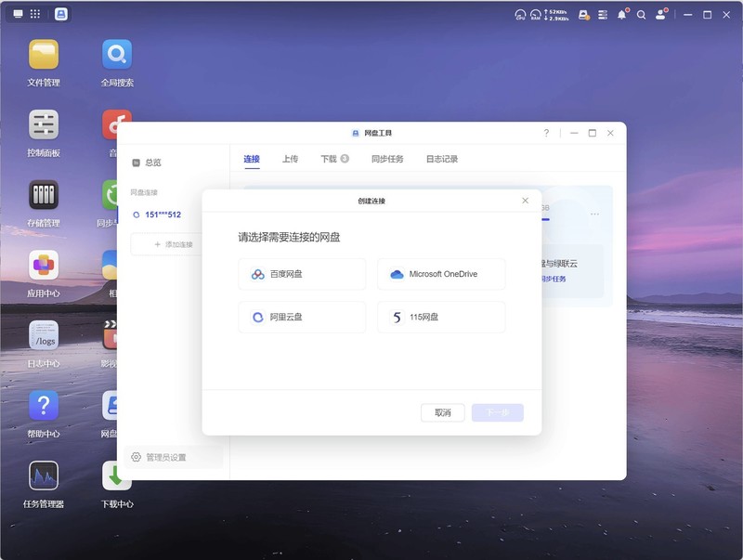Click the notification bell in the top bar
743x560 pixels.
pos(622,14)
